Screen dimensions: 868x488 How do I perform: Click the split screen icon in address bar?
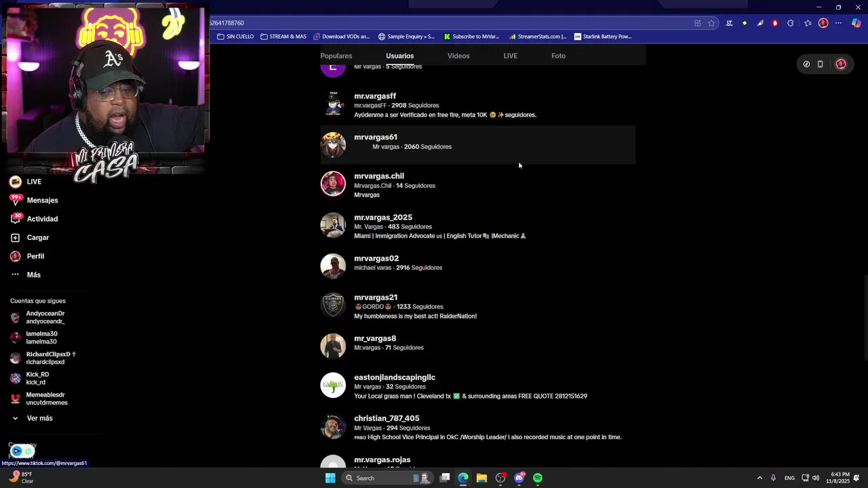(x=697, y=23)
